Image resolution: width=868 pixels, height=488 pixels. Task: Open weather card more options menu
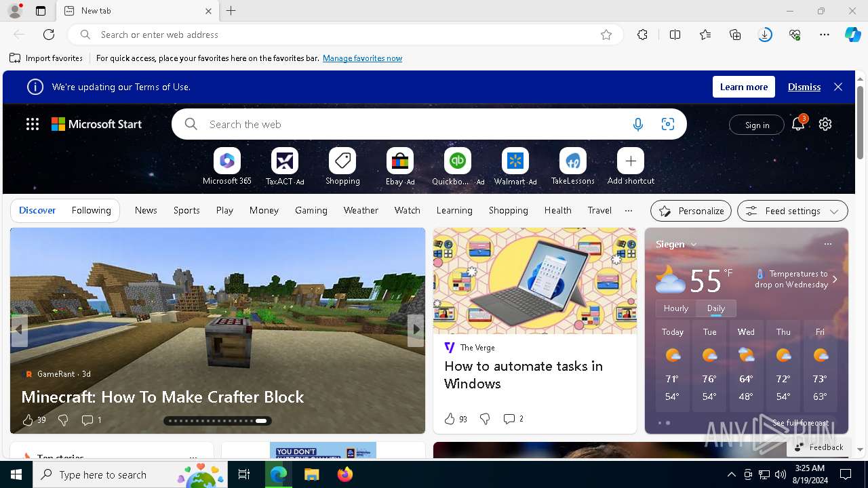click(x=827, y=244)
